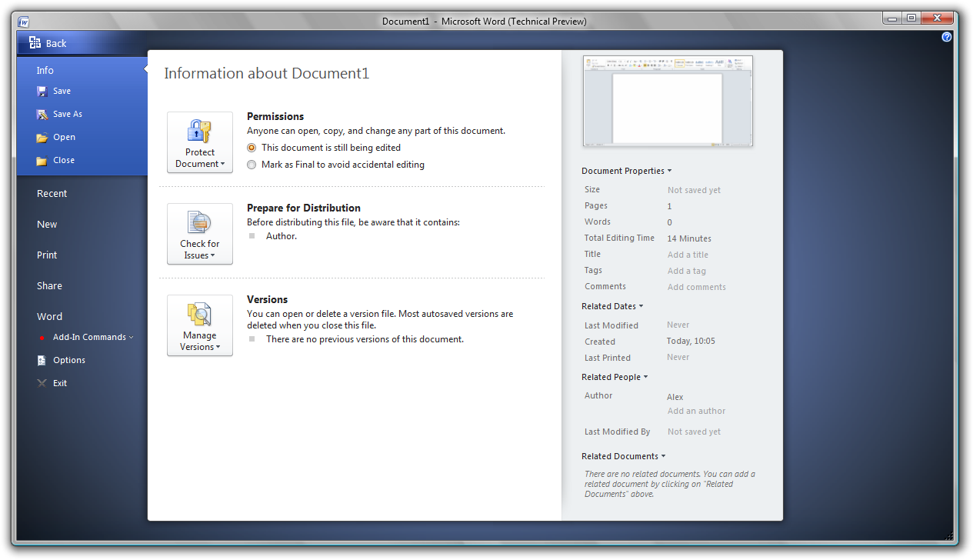The image size is (973, 560).
Task: Click the 'Add a title' field
Action: pyautogui.click(x=688, y=255)
